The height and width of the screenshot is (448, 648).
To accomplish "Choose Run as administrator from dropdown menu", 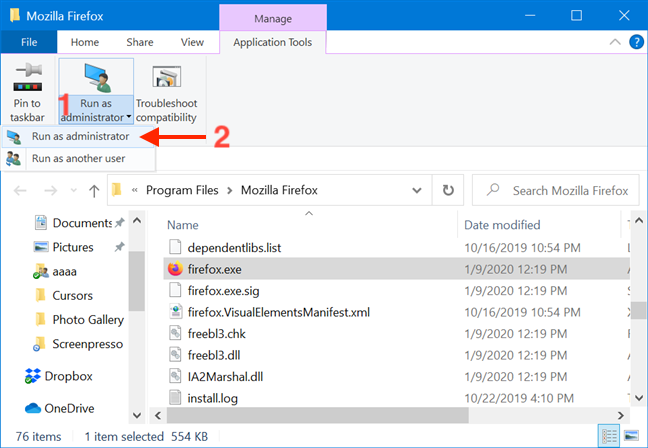I will (78, 136).
